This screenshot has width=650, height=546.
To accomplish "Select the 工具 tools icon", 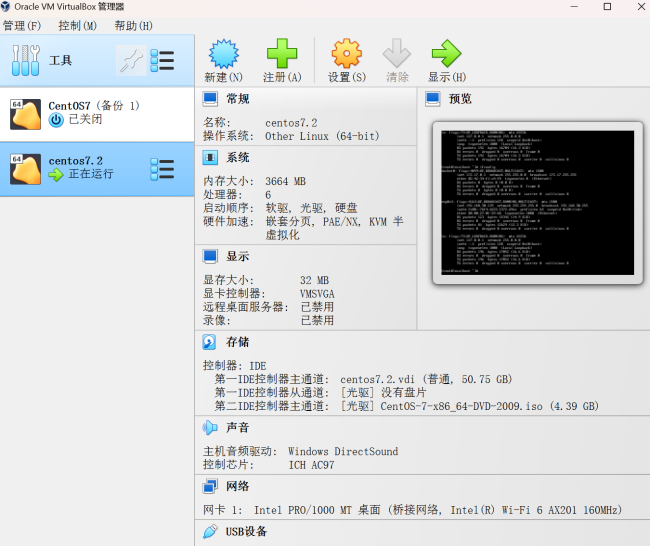I will 26,61.
